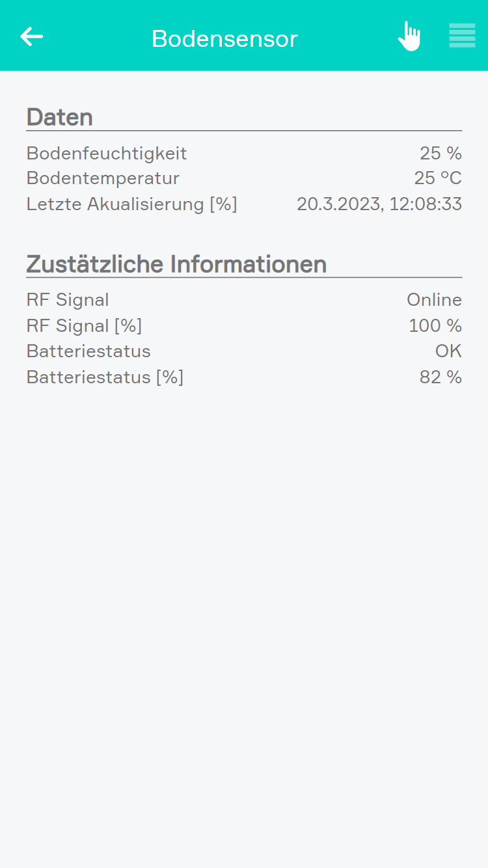Go back using the left arrow
488x868 pixels.
pos(31,36)
